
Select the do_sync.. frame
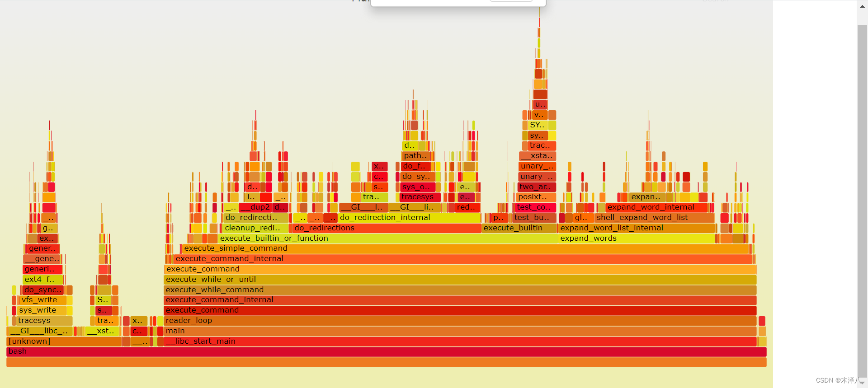pos(43,290)
